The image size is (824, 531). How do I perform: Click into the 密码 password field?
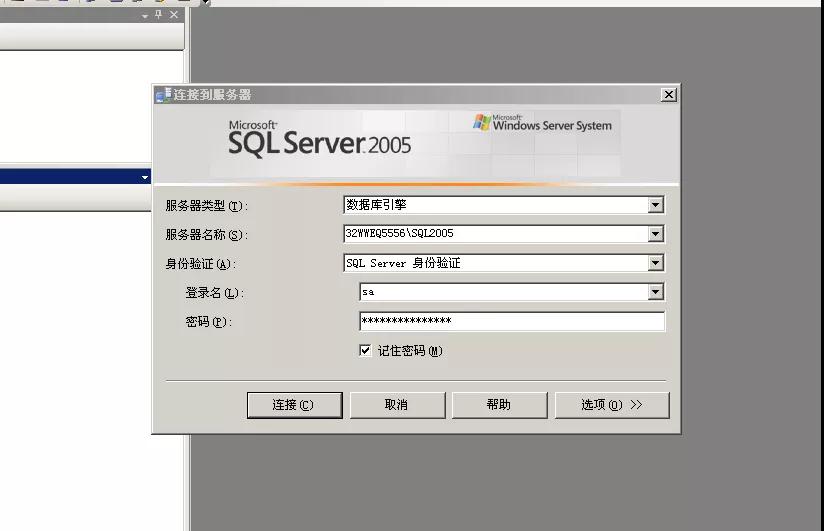click(x=511, y=321)
